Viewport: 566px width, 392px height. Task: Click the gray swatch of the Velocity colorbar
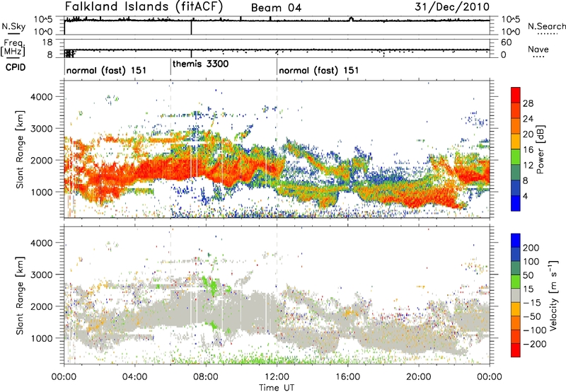516,295
